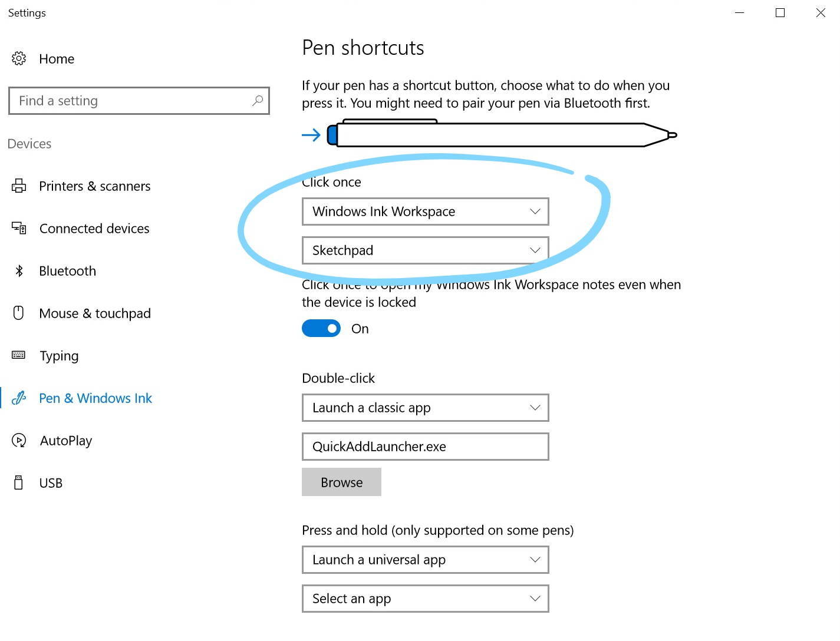Toggle off the locked-device Ink Workspace switch
840x641 pixels.
click(x=321, y=328)
